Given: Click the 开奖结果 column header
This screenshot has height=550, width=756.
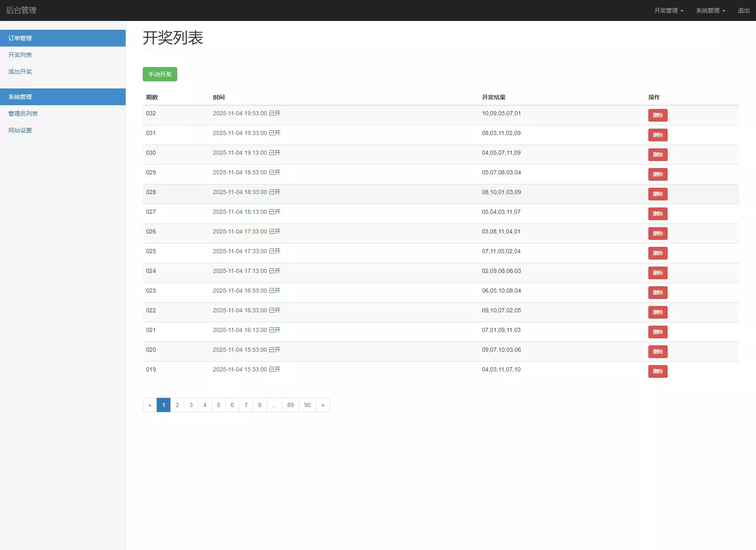Looking at the screenshot, I should point(493,97).
